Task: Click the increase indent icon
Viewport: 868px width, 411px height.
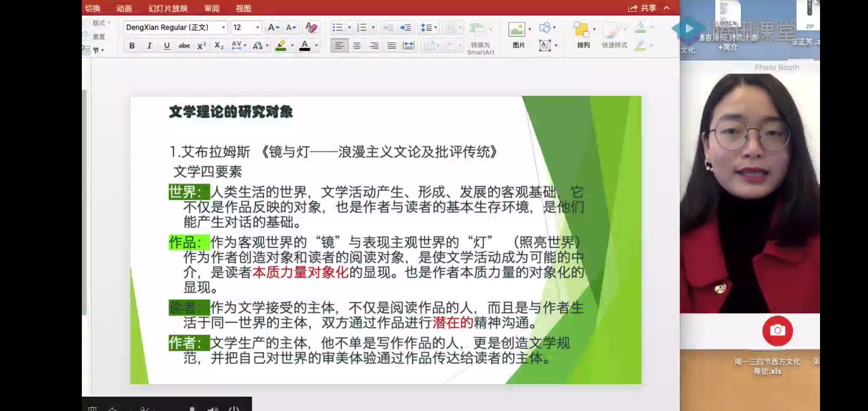Action: coord(406,27)
